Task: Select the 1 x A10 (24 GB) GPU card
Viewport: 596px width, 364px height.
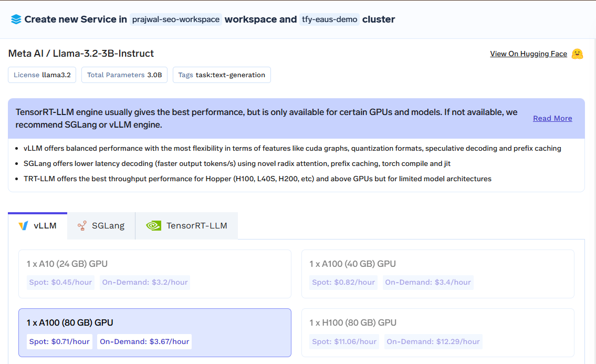Action: 155,274
